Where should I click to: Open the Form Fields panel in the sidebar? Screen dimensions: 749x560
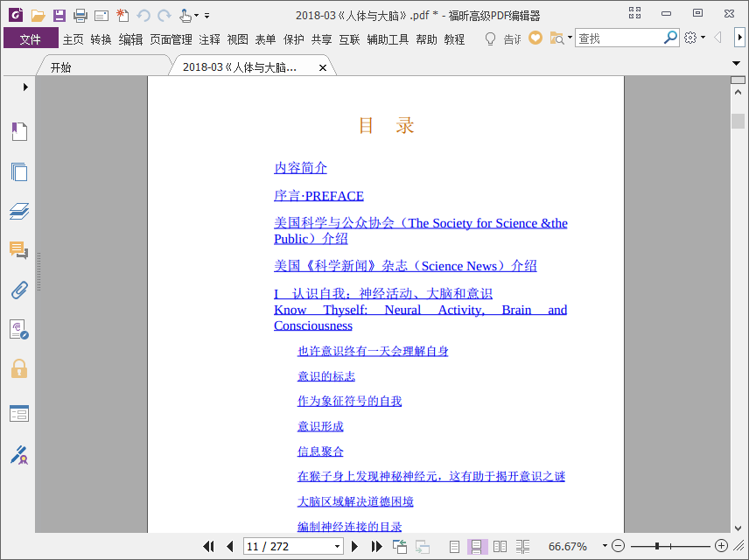click(19, 413)
